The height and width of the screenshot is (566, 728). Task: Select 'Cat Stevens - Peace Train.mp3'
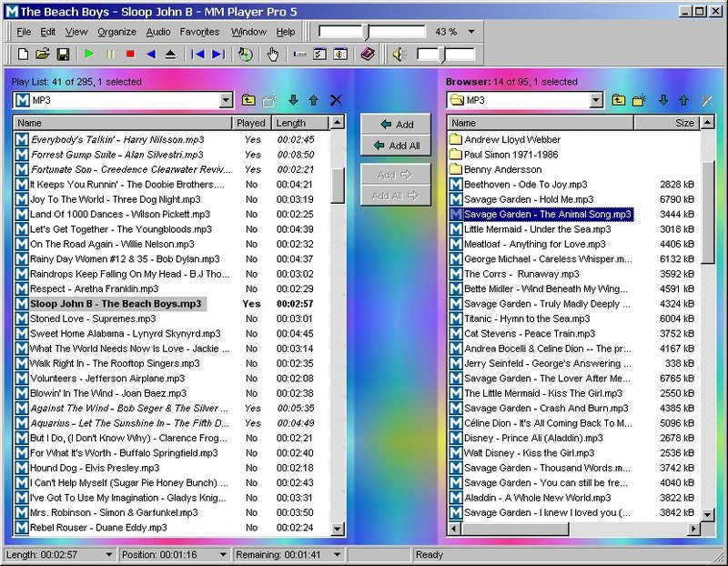(530, 333)
